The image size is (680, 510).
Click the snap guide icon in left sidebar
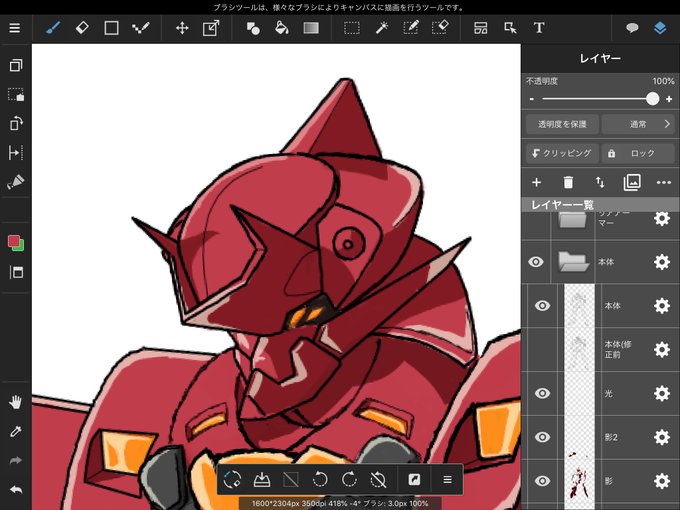pos(16,153)
